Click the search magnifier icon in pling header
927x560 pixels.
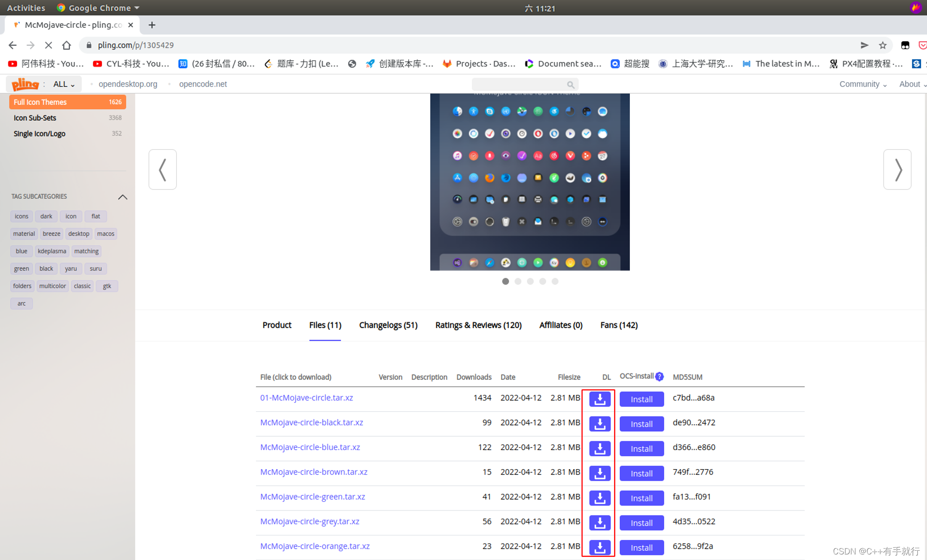coord(571,84)
